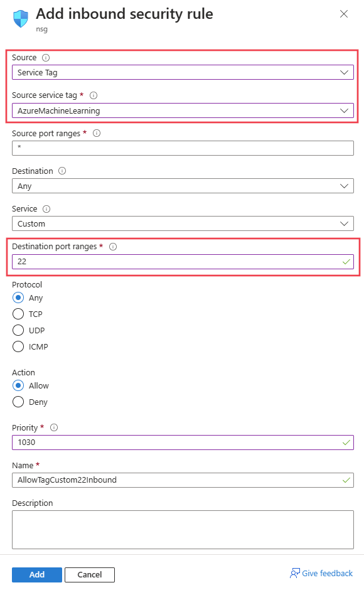Image resolution: width=364 pixels, height=590 pixels.
Task: Expand the Service dropdown showing Custom
Action: [x=183, y=223]
